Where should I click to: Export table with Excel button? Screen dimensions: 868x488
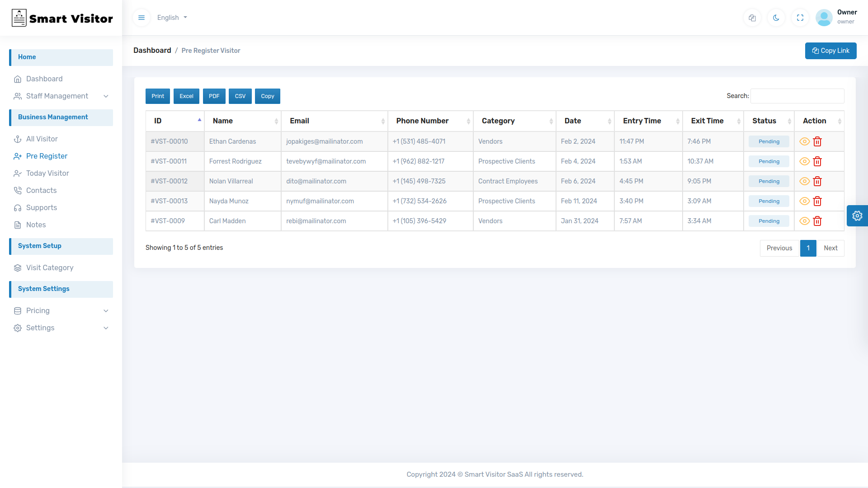(x=186, y=96)
